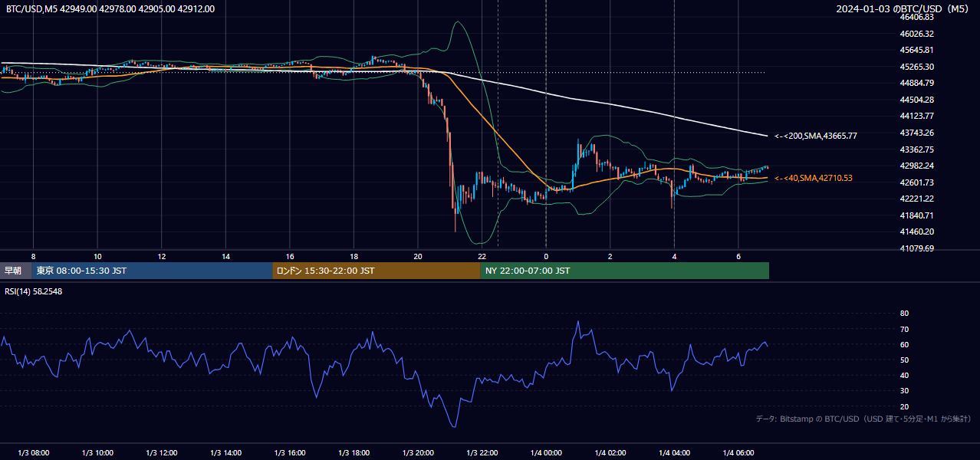
Task: Click the RSI scale value 60
Action: point(904,344)
